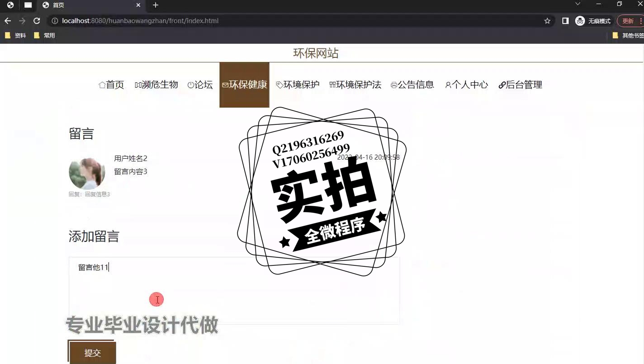Switch to the first pinned globe tab
644x364 pixels.
click(10, 5)
